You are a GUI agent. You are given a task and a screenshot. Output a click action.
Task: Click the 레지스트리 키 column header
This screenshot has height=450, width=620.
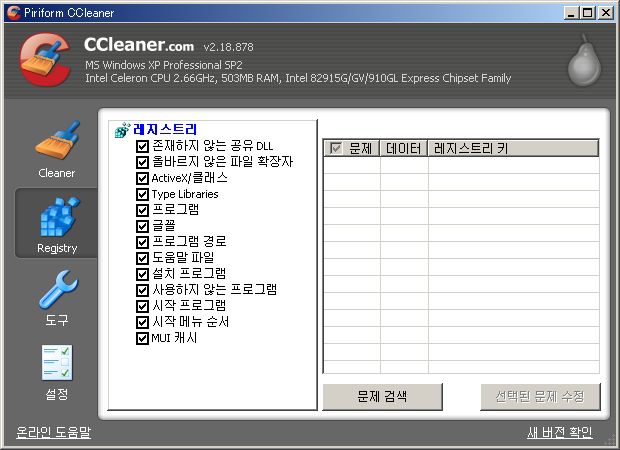pyautogui.click(x=513, y=148)
